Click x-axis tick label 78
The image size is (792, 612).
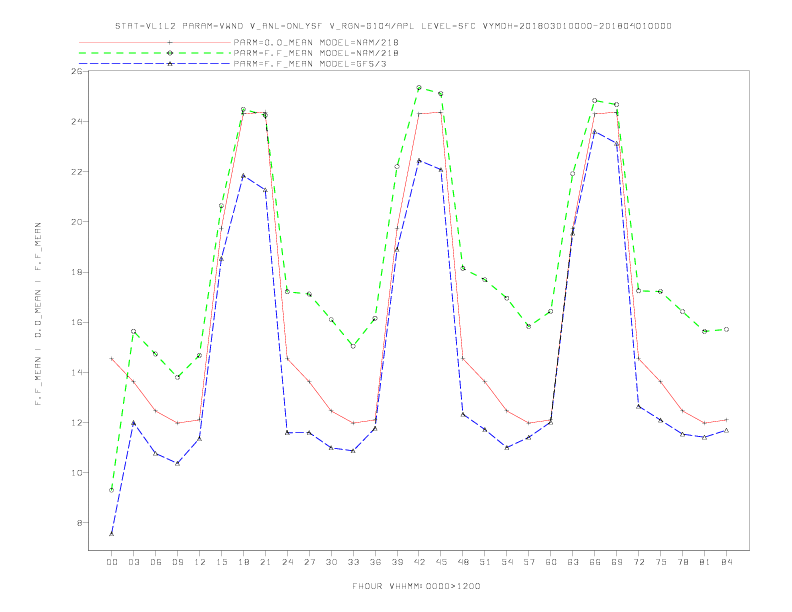click(683, 562)
